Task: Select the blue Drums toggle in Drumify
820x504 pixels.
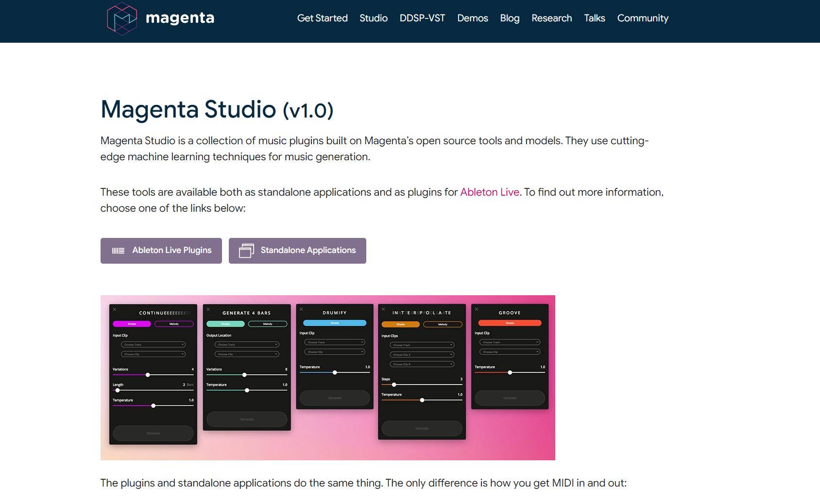Action: click(x=335, y=323)
